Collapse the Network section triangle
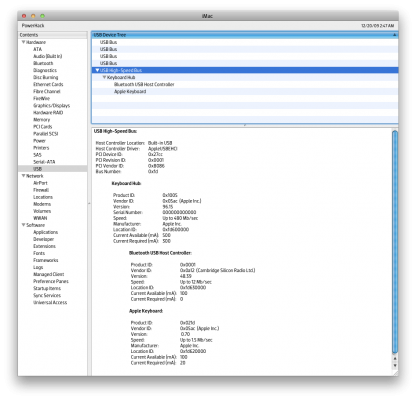The height and width of the screenshot is (400, 416). tap(23, 176)
